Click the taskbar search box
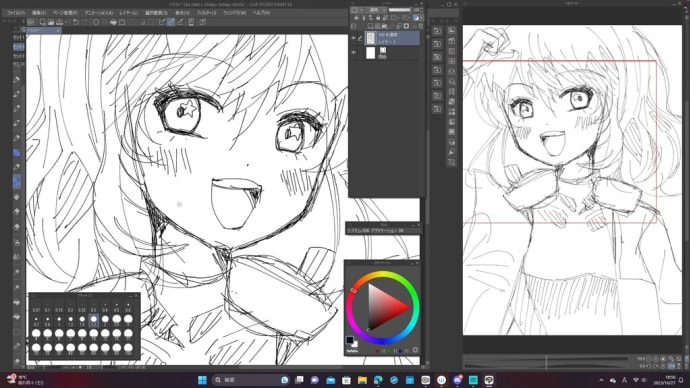 (x=251, y=380)
